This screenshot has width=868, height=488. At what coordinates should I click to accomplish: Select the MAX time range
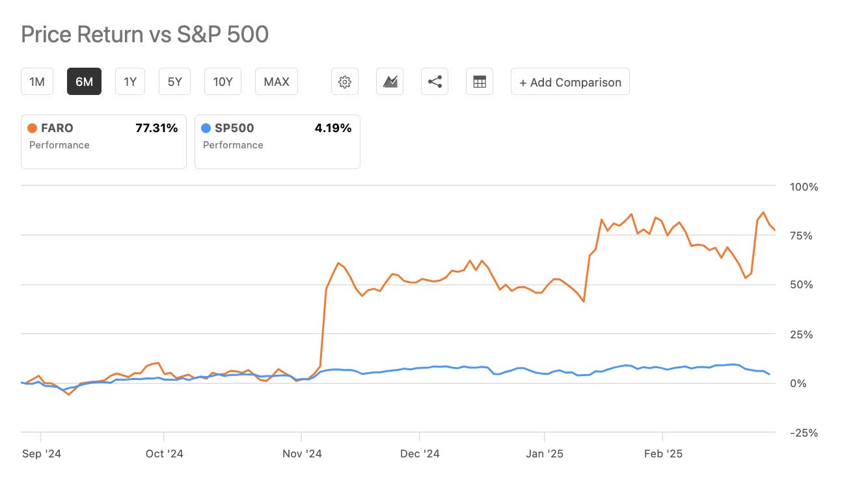(x=276, y=81)
